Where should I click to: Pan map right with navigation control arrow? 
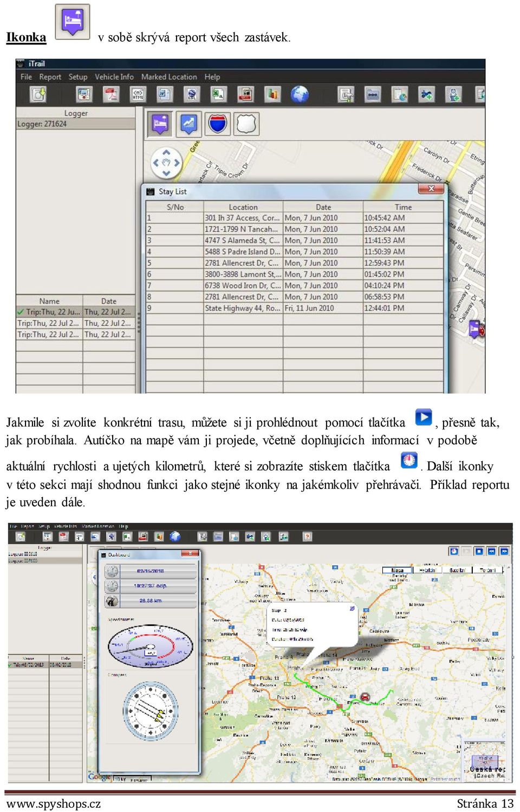tap(177, 163)
